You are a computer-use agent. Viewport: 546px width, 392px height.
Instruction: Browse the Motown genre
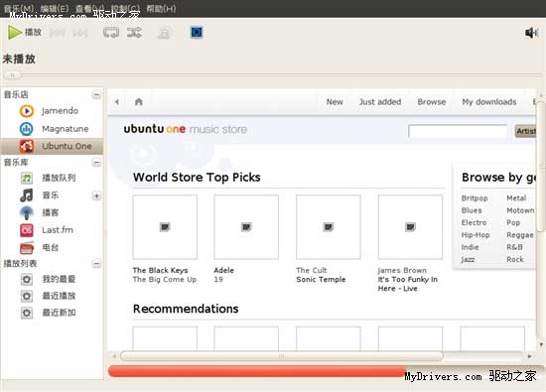(520, 210)
